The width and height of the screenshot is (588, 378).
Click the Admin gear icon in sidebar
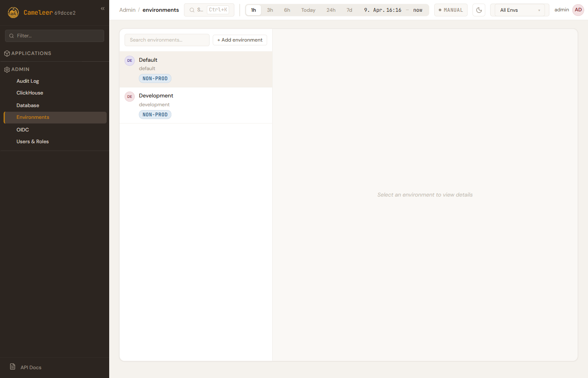click(7, 70)
